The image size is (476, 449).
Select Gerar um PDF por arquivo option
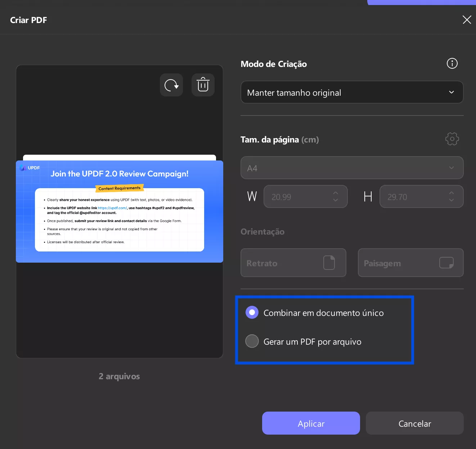[252, 341]
